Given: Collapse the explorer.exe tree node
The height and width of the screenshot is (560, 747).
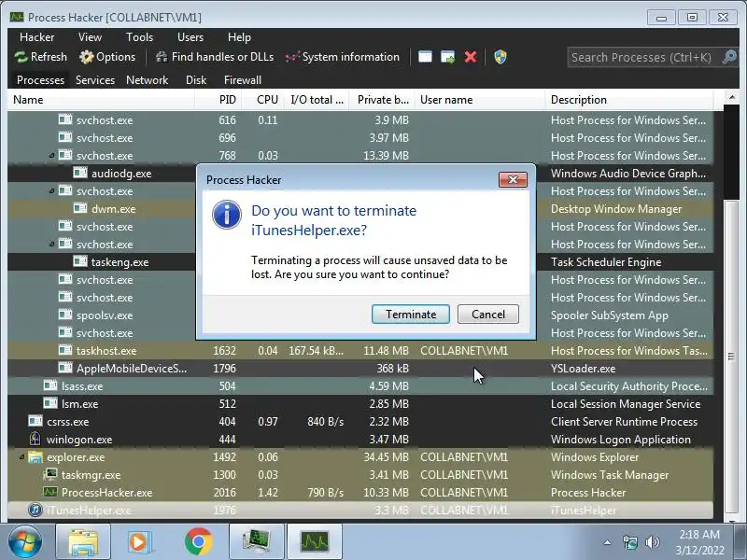Looking at the screenshot, I should [21, 457].
